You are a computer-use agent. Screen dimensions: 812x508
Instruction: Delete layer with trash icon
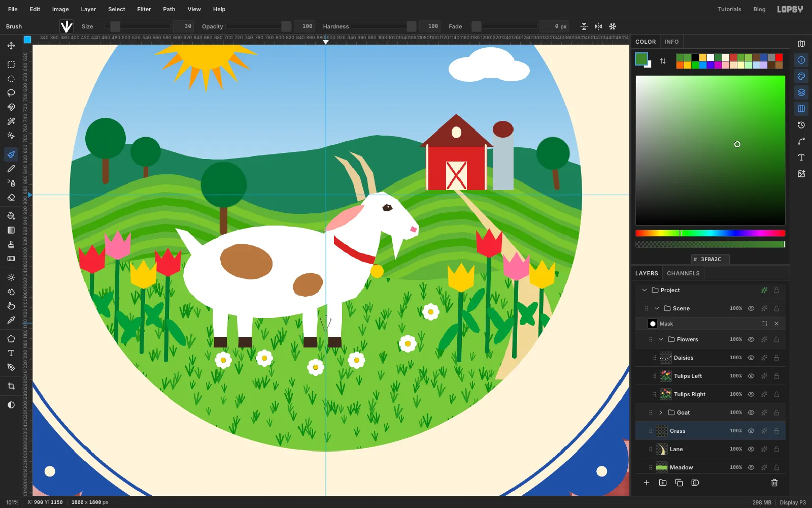tap(774, 483)
